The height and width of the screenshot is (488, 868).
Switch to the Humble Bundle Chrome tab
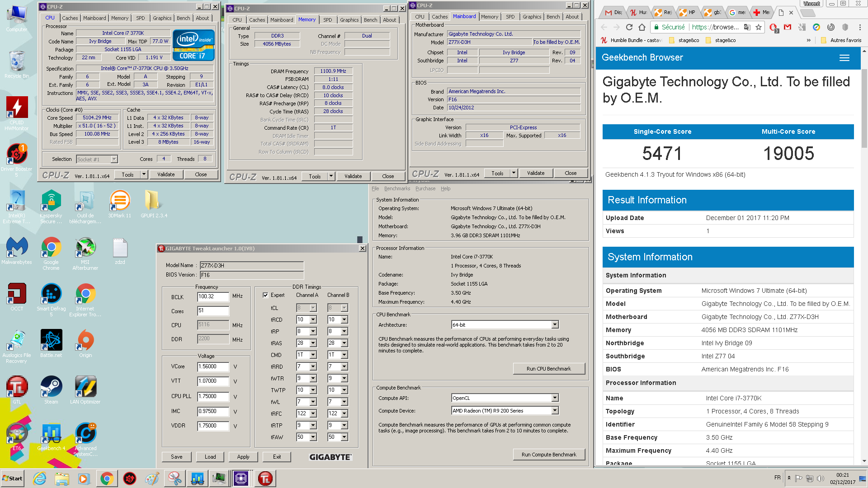(638, 12)
